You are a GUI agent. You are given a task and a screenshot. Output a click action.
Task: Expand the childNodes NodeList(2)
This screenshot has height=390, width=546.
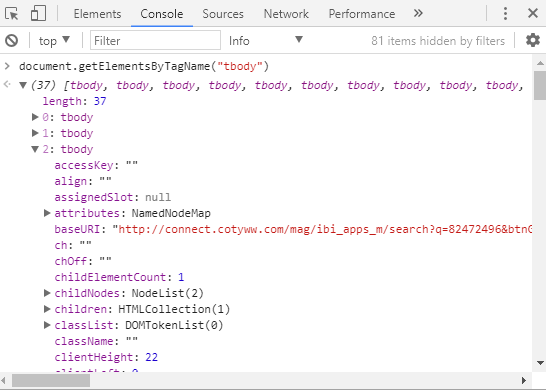coord(47,293)
